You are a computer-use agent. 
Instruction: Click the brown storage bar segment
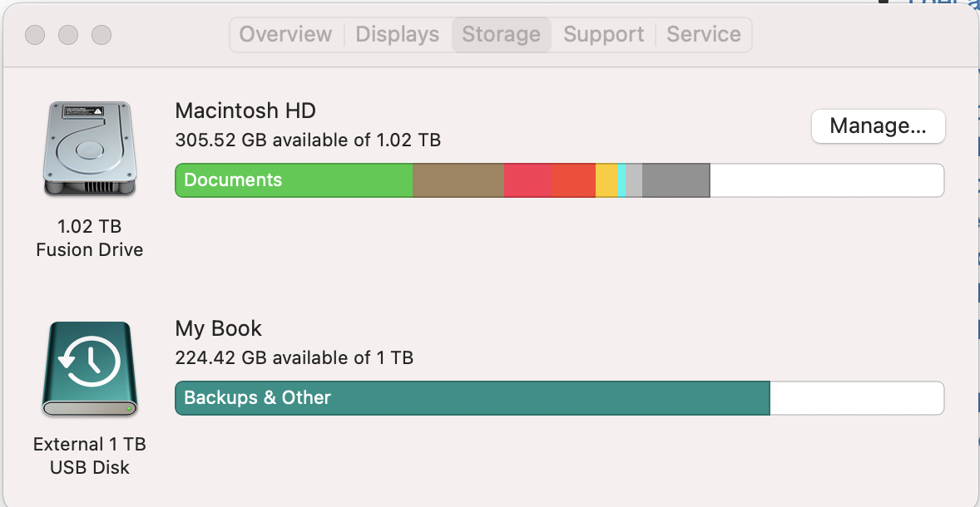click(x=458, y=180)
